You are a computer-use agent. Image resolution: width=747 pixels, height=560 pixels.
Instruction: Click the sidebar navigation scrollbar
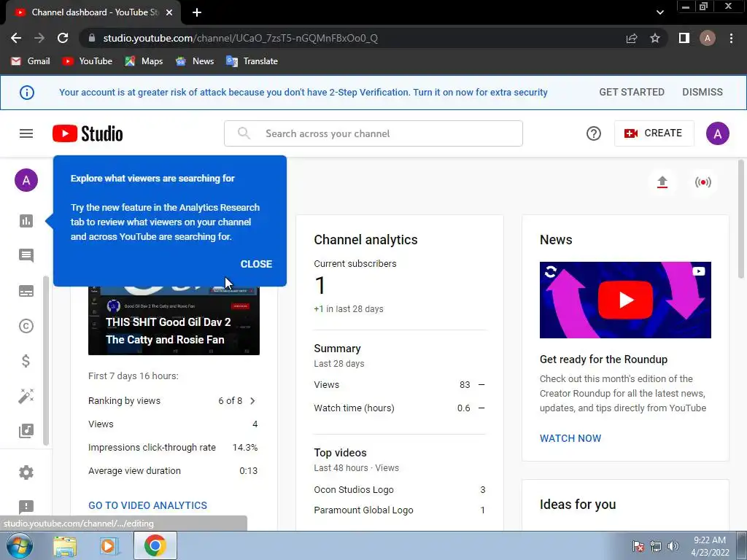[x=46, y=360]
